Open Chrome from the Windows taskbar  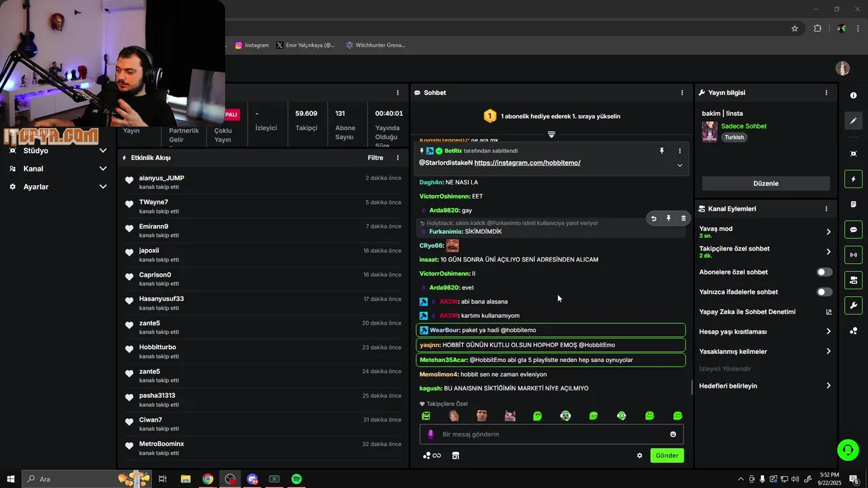208,479
